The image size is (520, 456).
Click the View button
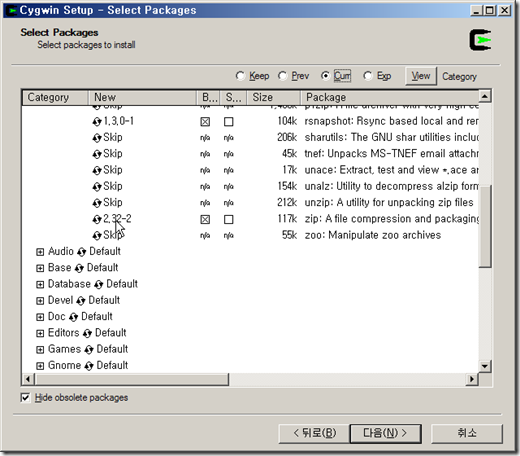[421, 76]
